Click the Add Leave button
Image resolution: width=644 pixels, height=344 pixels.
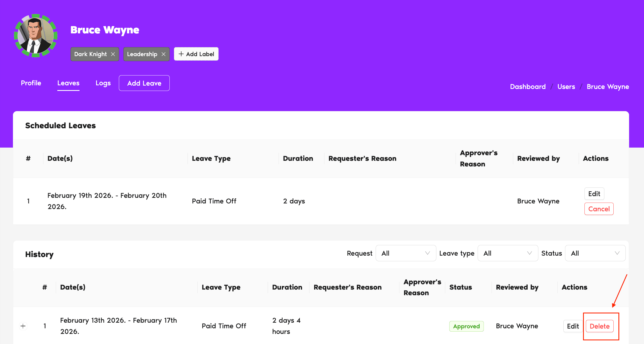(144, 83)
